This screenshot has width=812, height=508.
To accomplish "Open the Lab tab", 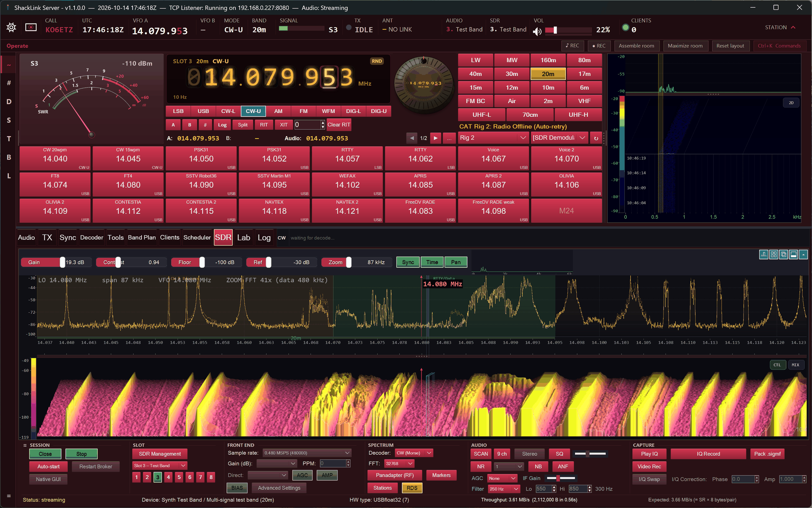I will [x=244, y=237].
